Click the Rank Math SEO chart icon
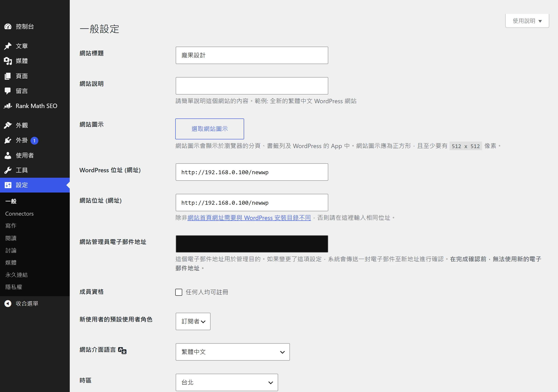The width and height of the screenshot is (558, 392). point(8,106)
